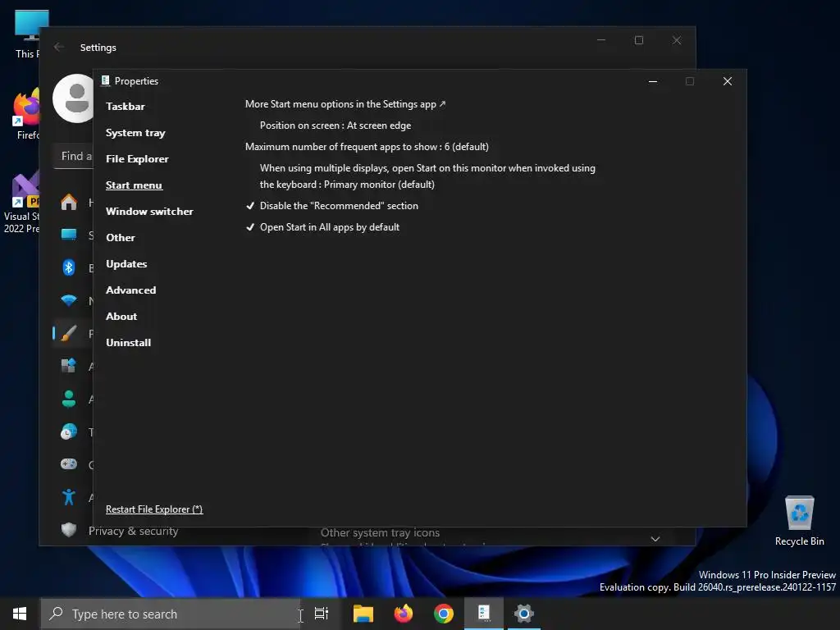Select the Start menu section
This screenshot has height=630, width=840.
pyautogui.click(x=134, y=185)
